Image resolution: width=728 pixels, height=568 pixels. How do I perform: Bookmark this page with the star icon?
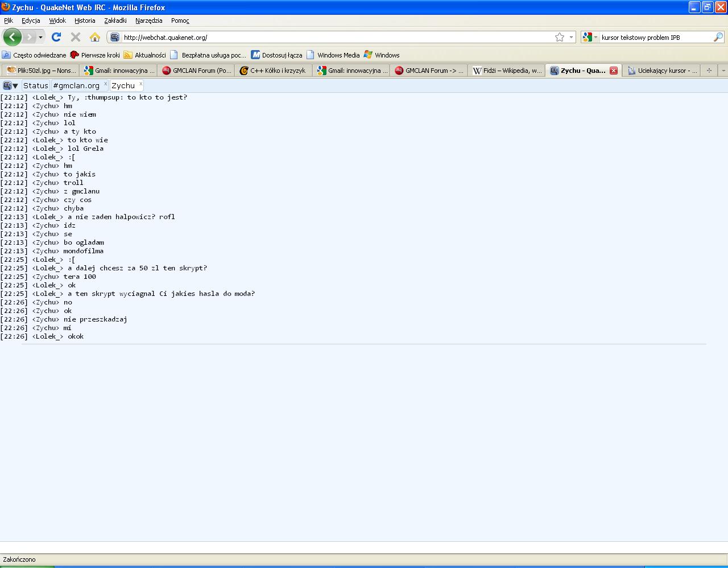point(560,37)
